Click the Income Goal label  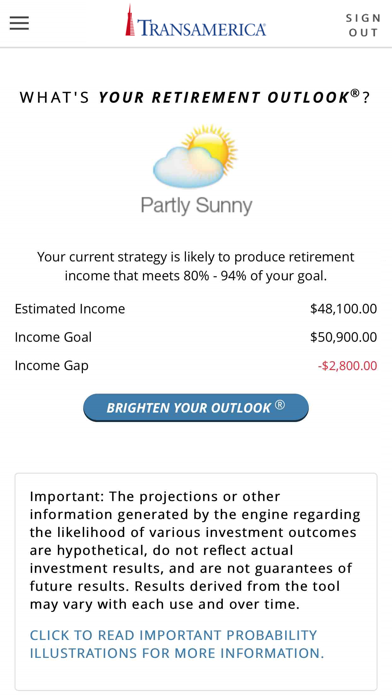point(53,337)
